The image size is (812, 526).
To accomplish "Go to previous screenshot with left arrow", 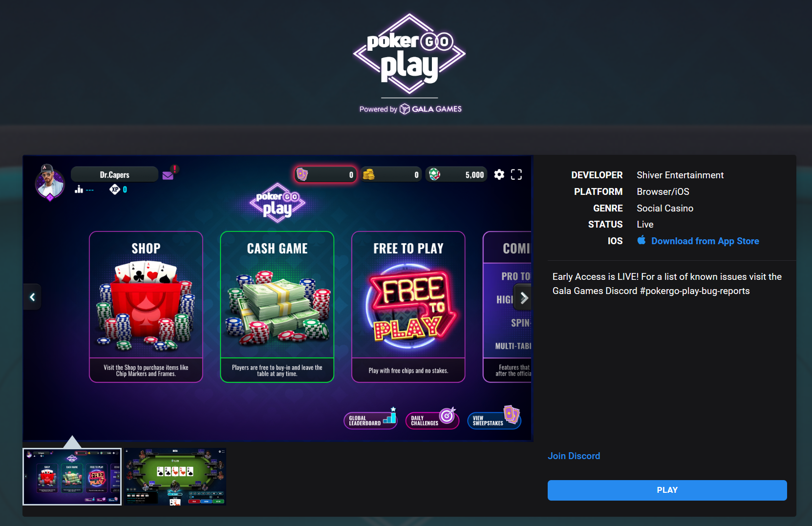I will (32, 297).
